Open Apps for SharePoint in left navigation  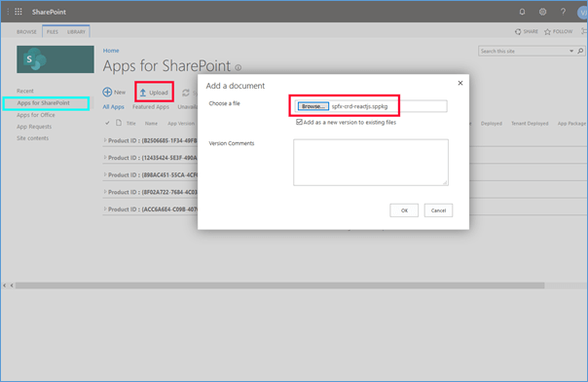click(x=44, y=103)
